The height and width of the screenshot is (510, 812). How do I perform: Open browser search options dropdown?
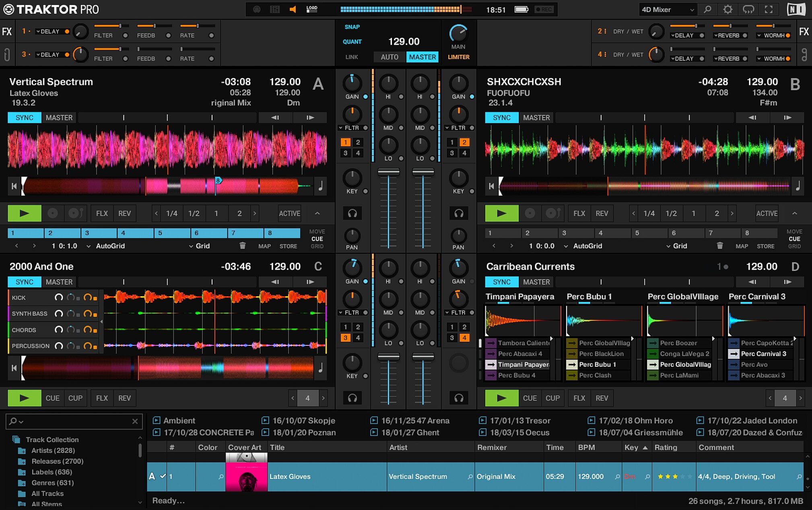[x=16, y=421]
